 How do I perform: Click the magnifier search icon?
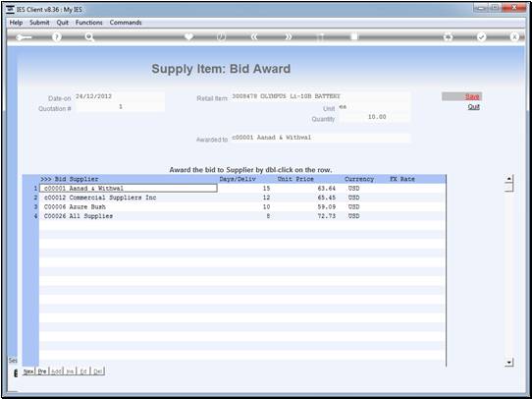tap(89, 37)
